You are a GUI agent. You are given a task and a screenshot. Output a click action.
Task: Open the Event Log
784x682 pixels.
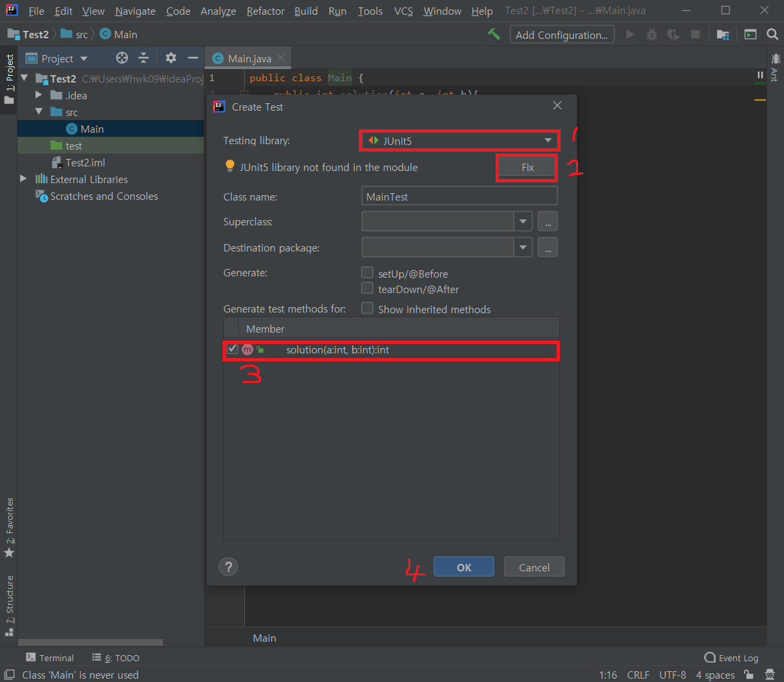(731, 658)
